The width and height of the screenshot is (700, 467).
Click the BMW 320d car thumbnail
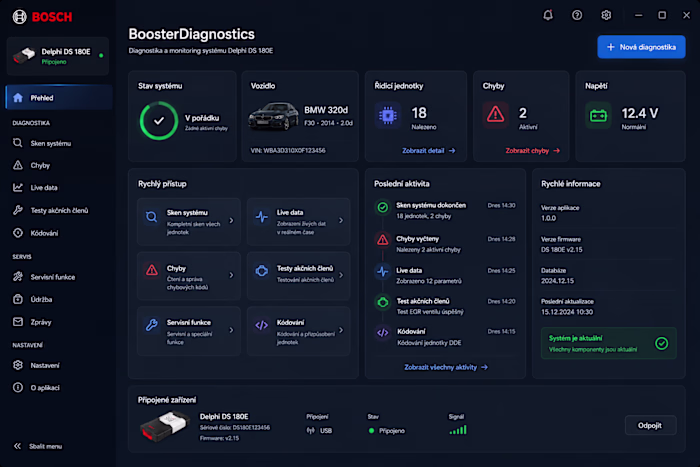click(273, 116)
